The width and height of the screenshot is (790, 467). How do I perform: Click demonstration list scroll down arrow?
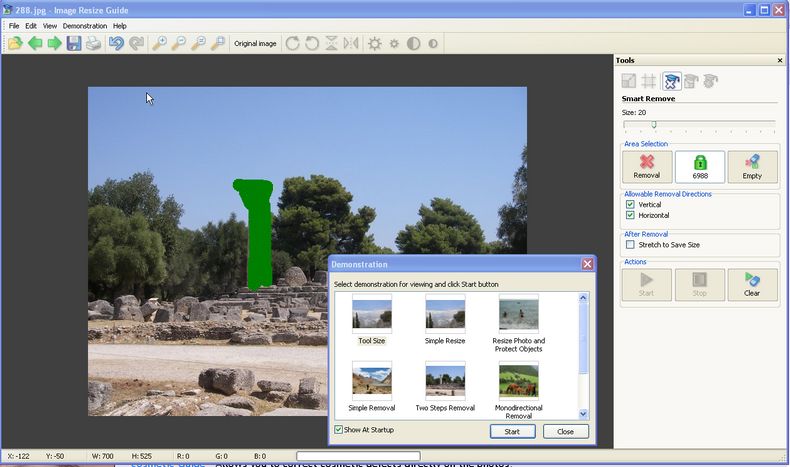583,414
